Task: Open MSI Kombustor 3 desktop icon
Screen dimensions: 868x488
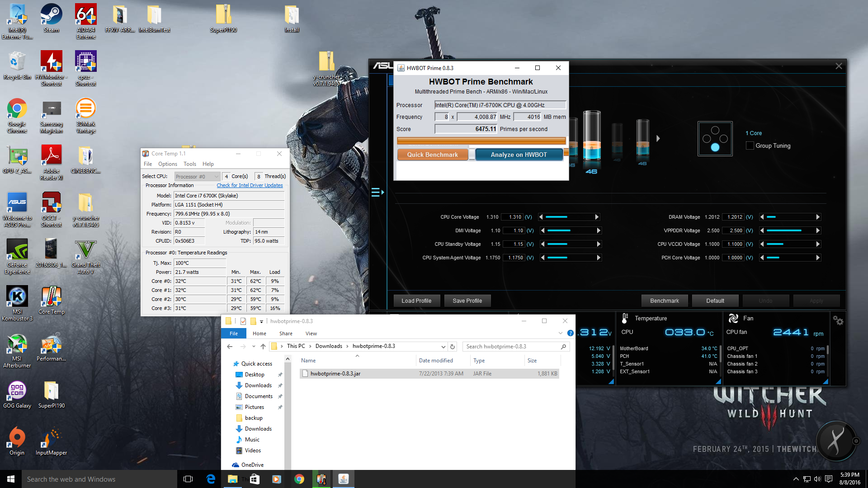Action: (x=17, y=303)
